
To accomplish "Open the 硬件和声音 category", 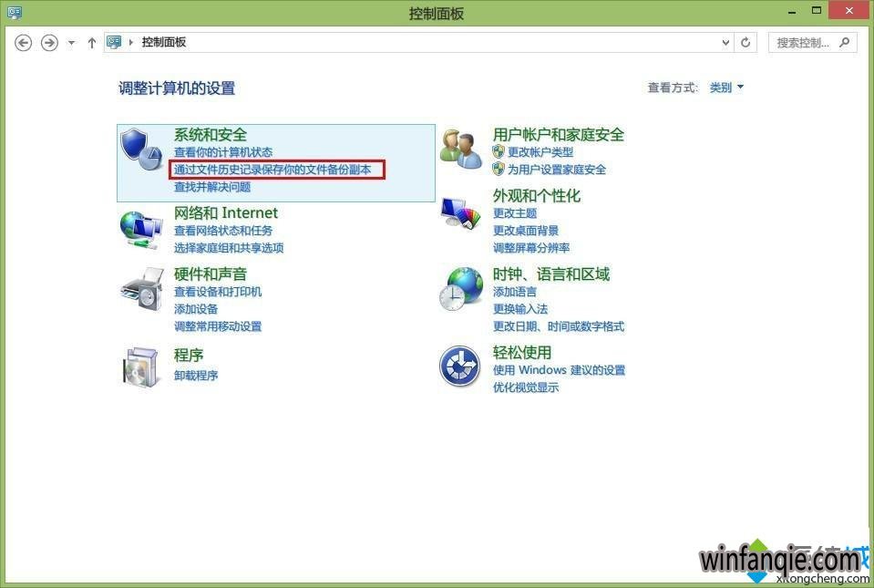I will (x=211, y=274).
